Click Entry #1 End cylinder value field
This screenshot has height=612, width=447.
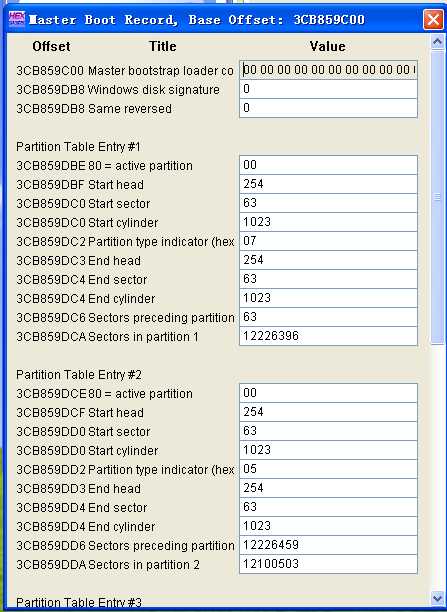(x=328, y=298)
